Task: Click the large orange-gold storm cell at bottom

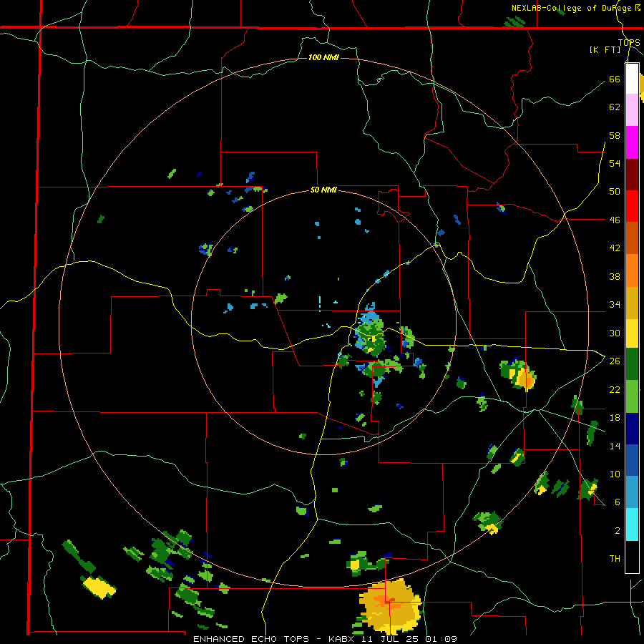Action: [390, 606]
